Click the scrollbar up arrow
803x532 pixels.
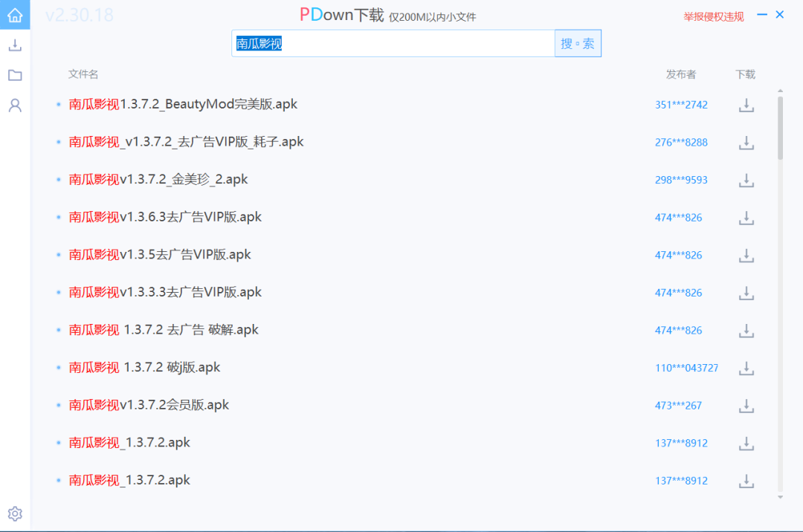pyautogui.click(x=780, y=91)
